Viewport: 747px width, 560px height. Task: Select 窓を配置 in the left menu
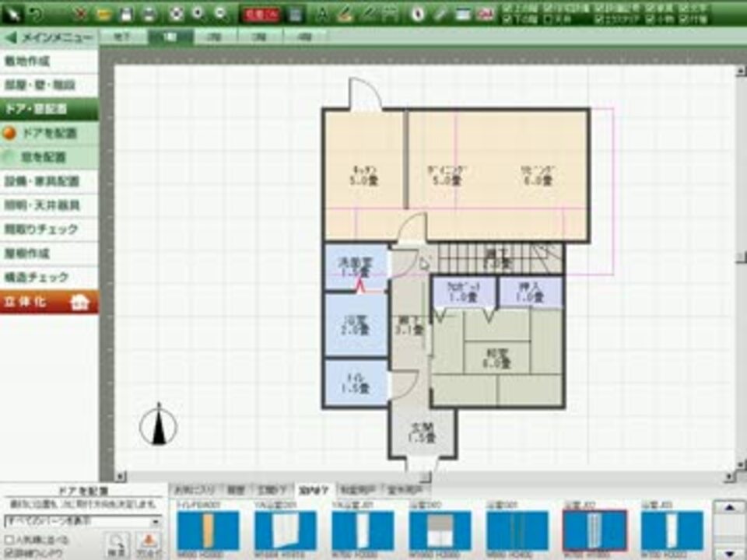pyautogui.click(x=49, y=157)
